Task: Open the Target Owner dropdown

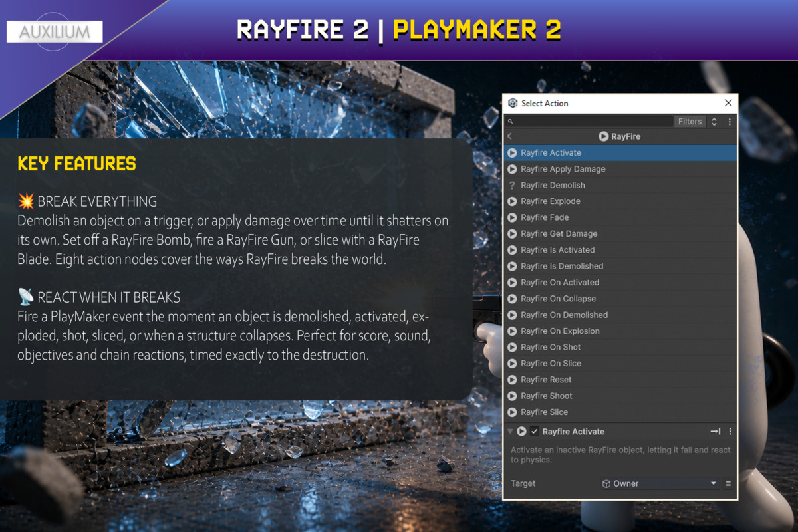Action: coord(659,484)
